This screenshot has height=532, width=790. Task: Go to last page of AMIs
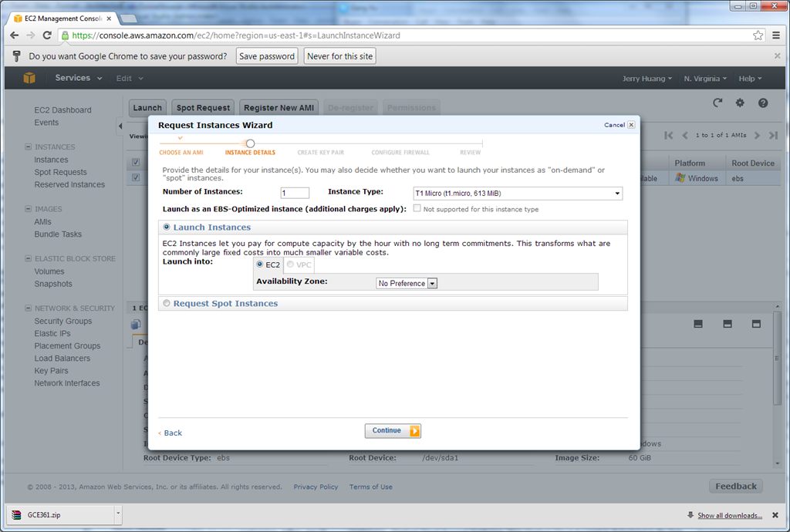click(x=773, y=136)
